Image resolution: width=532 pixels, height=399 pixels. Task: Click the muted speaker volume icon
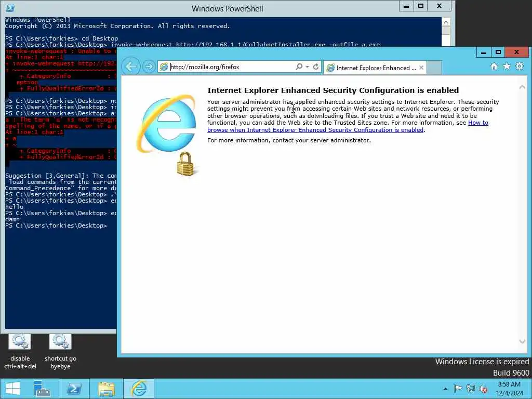(483, 389)
